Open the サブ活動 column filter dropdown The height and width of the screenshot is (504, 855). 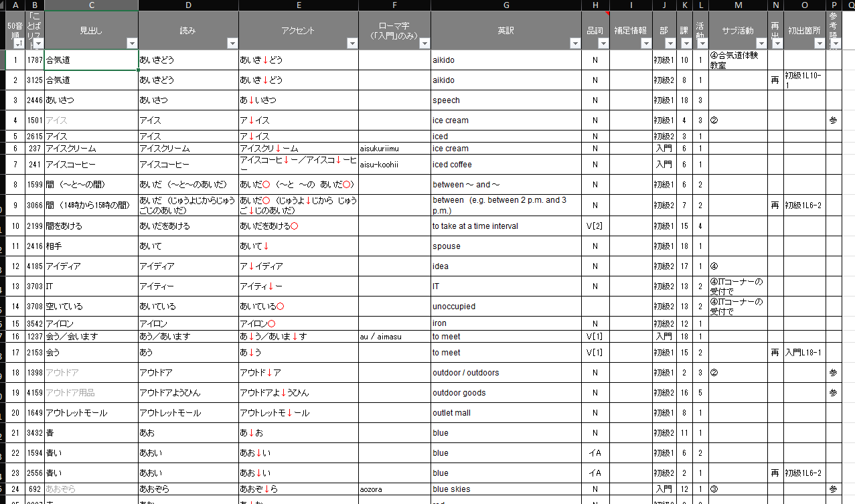point(760,44)
